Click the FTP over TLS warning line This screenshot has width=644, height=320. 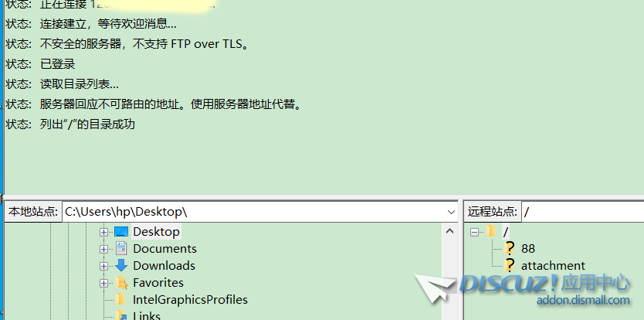[145, 44]
